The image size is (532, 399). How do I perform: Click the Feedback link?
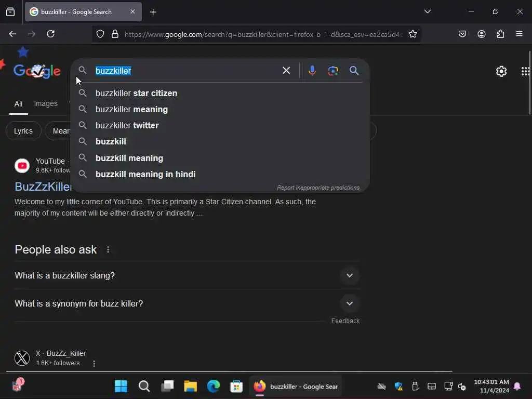click(x=345, y=321)
